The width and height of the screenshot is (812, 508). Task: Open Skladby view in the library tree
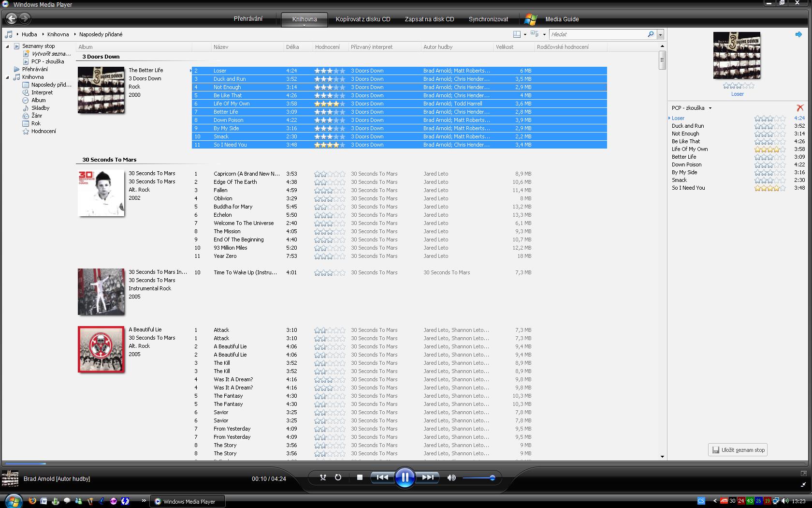(41, 108)
